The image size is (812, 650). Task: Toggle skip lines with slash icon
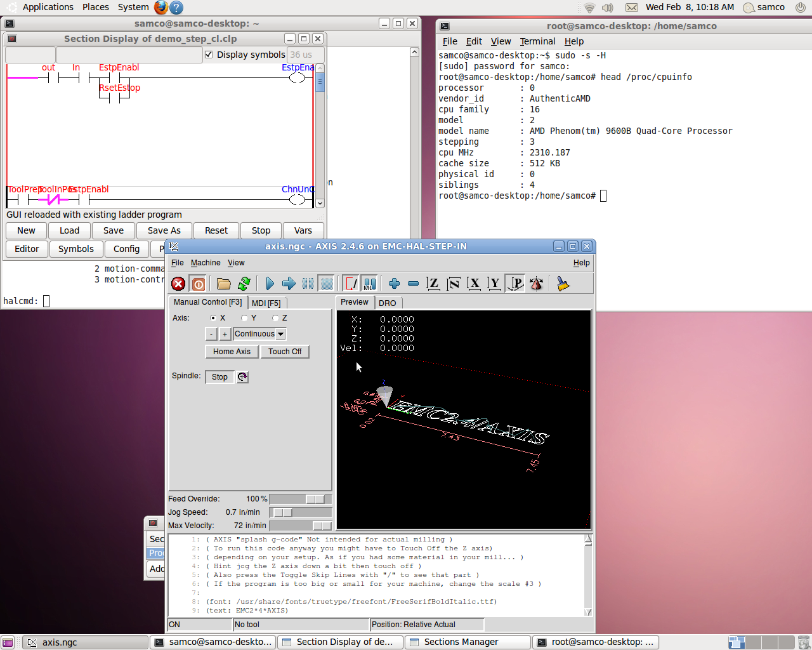coord(350,284)
